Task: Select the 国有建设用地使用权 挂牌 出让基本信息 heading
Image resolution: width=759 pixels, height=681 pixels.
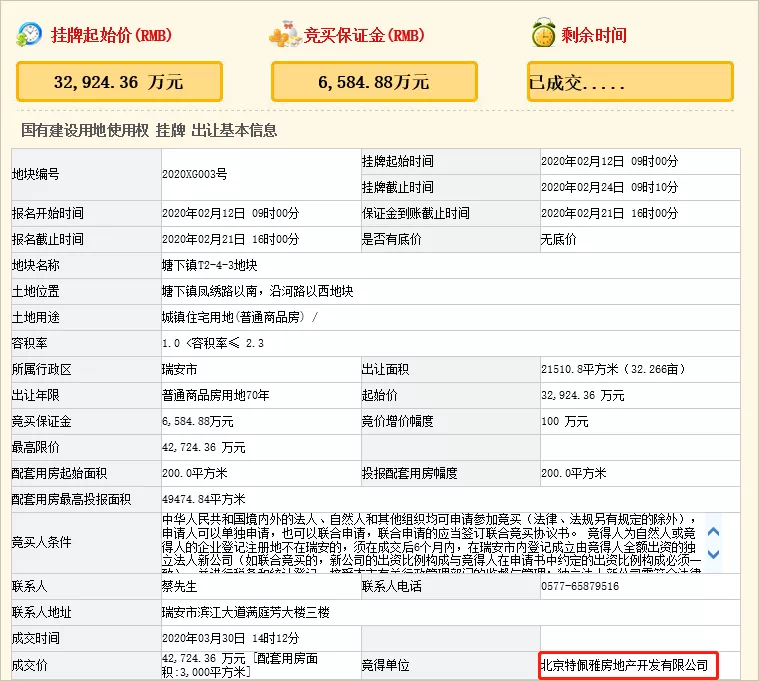Action: 149,130
